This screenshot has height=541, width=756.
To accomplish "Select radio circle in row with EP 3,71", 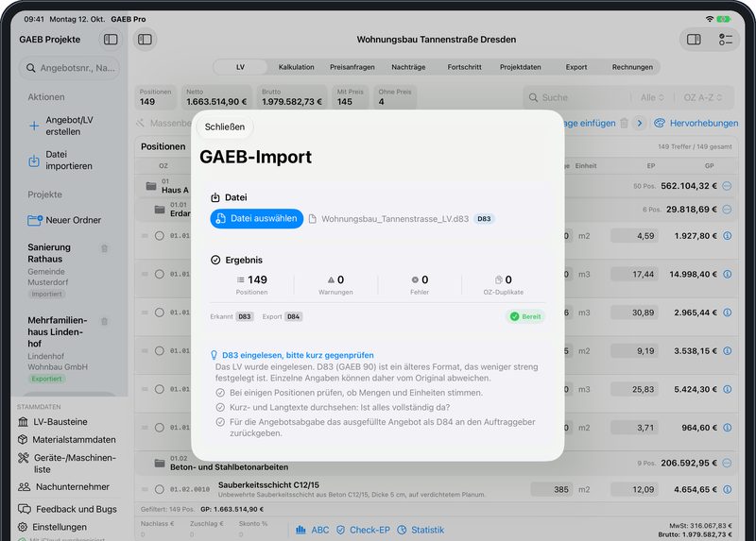I will pyautogui.click(x=159, y=428).
